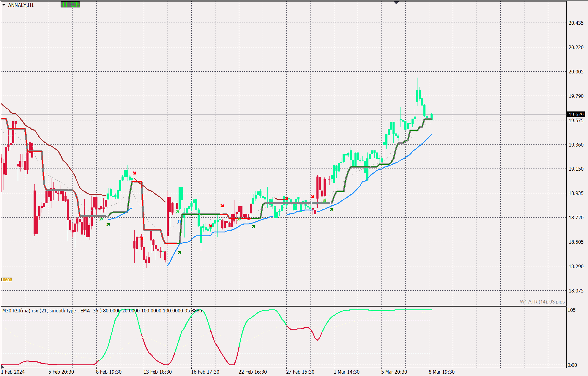This screenshot has height=376, width=588.
Task: Click the 1 Feb 2024 date label
Action: (x=13, y=372)
